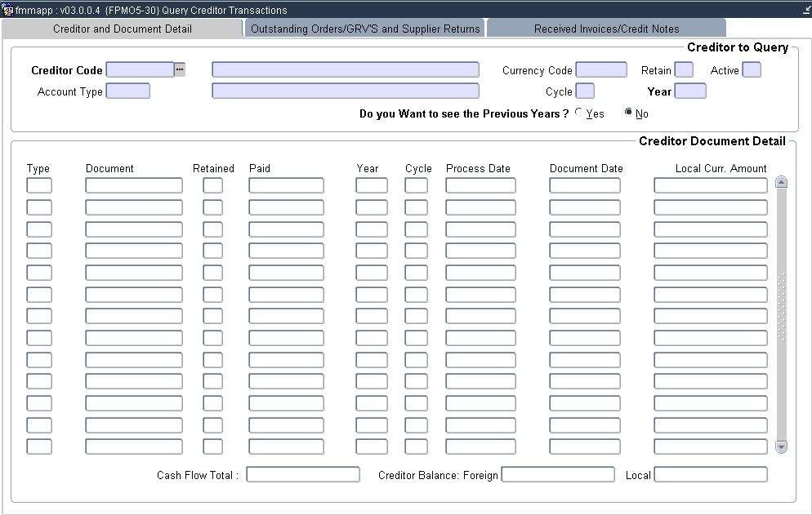
Task: Focus the Account Type field
Action: coord(128,91)
